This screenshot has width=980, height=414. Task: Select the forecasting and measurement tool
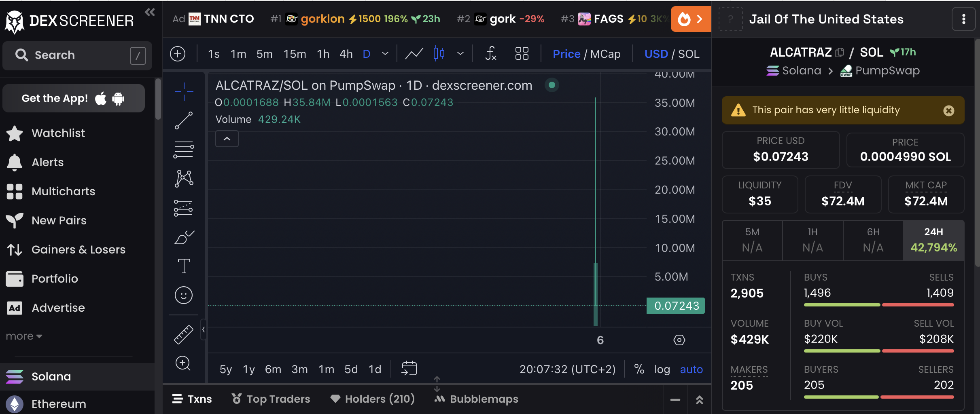tap(184, 208)
